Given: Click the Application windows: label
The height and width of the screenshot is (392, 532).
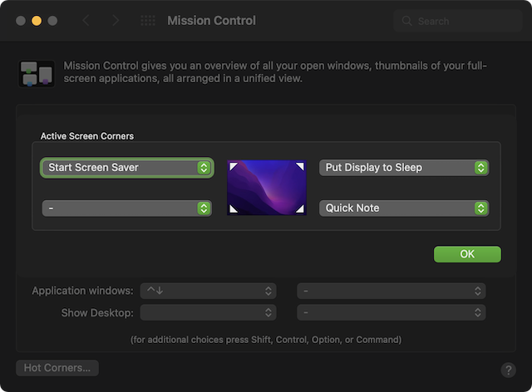Looking at the screenshot, I should (83, 291).
